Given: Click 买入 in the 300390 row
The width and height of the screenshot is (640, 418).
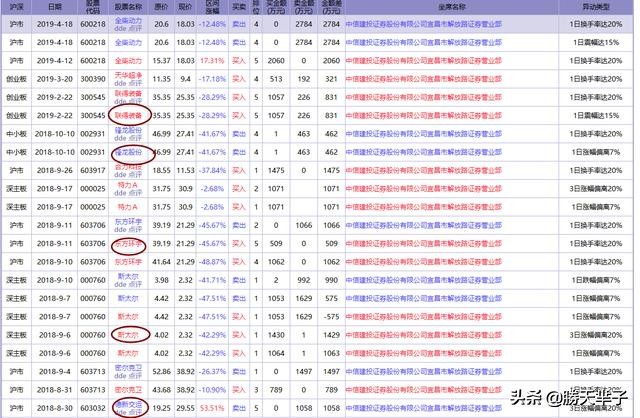Looking at the screenshot, I should [239, 79].
